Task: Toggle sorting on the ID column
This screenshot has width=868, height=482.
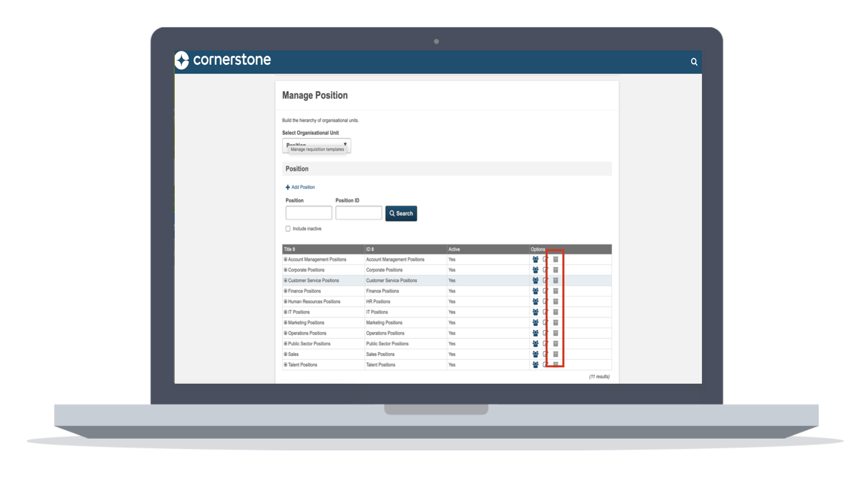Action: [371, 249]
